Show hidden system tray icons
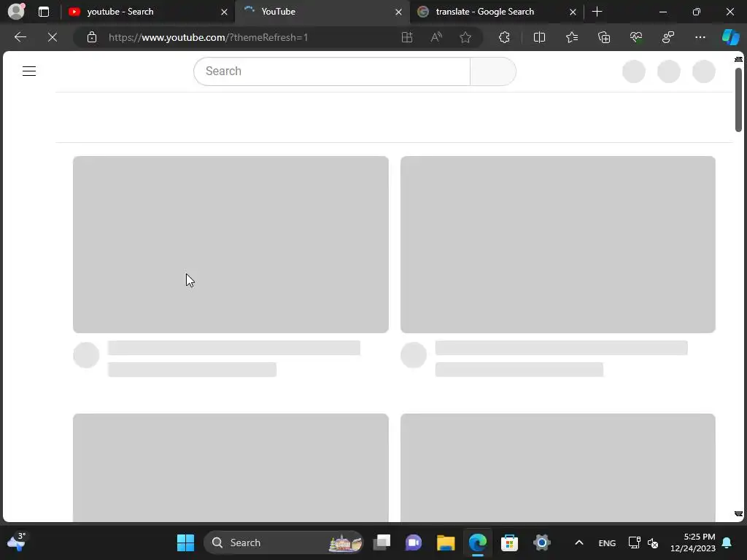This screenshot has height=560, width=747. coord(579,542)
